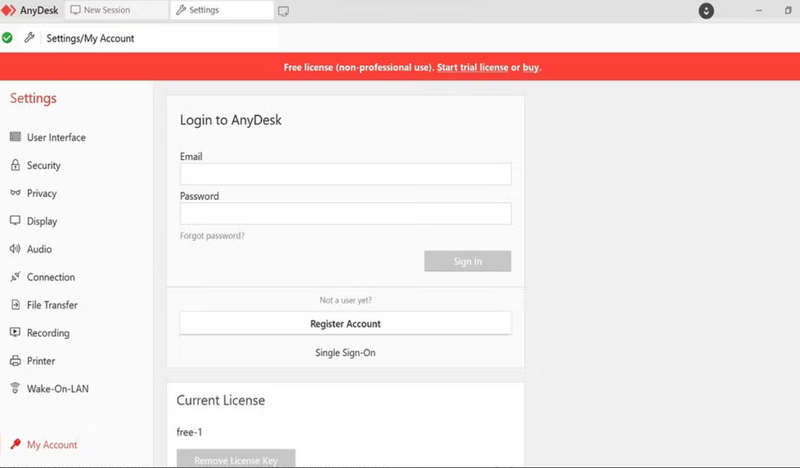Click the User Interface sidebar icon
The height and width of the screenshot is (468, 800).
point(15,137)
